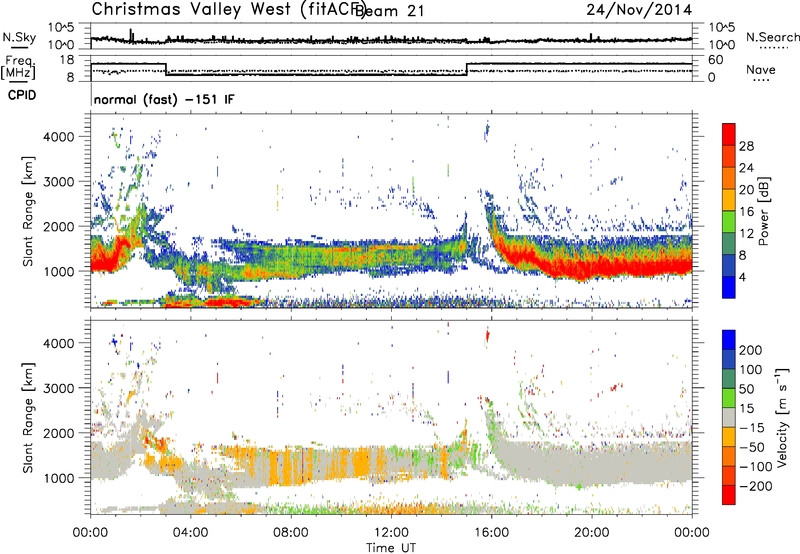Click the '12:00' time tick label

[391, 533]
